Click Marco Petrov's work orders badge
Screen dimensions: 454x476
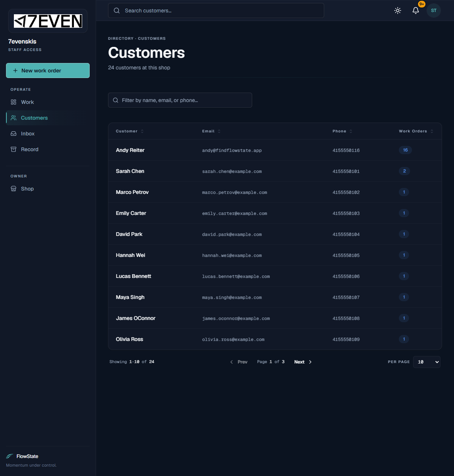tap(404, 192)
